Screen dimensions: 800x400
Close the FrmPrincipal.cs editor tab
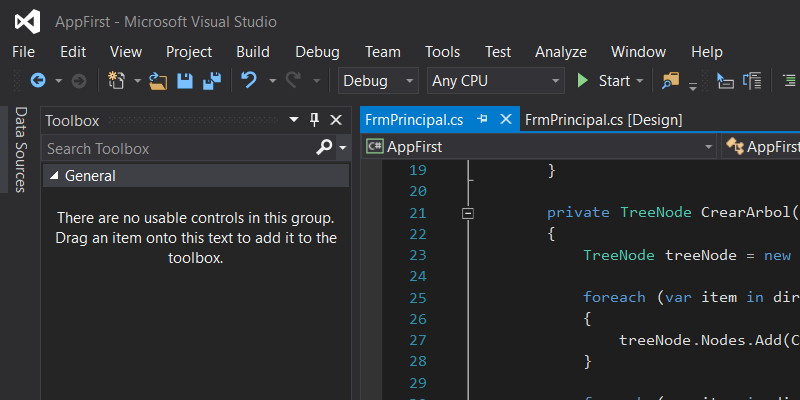(x=505, y=119)
